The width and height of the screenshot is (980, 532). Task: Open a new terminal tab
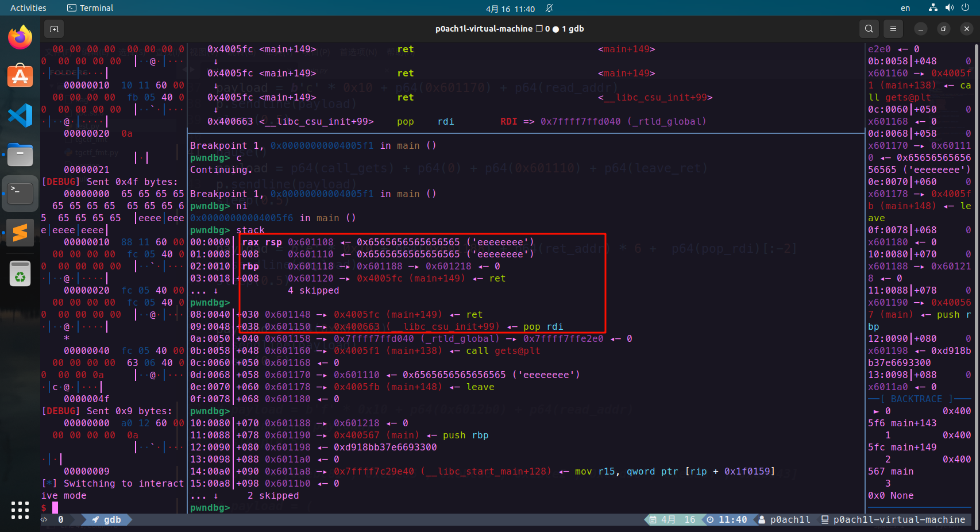54,29
